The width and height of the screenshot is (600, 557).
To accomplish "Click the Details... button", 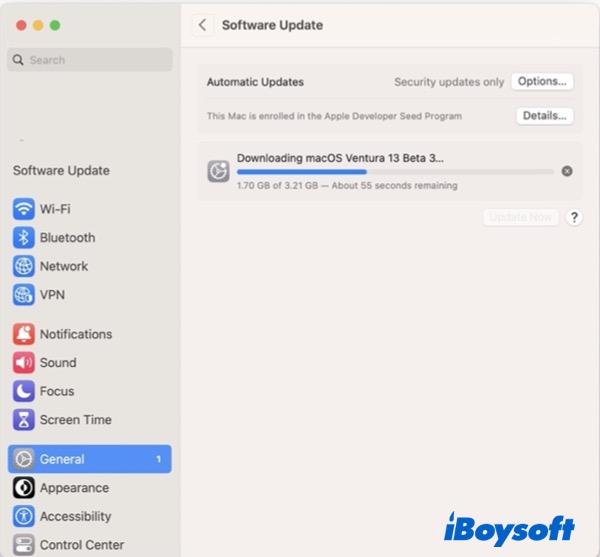I will pyautogui.click(x=545, y=116).
